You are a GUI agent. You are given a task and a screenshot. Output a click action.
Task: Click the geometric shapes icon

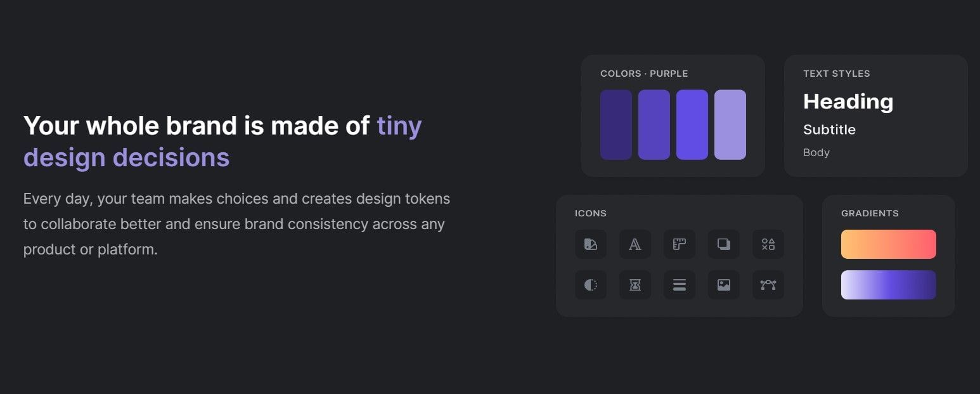[768, 244]
